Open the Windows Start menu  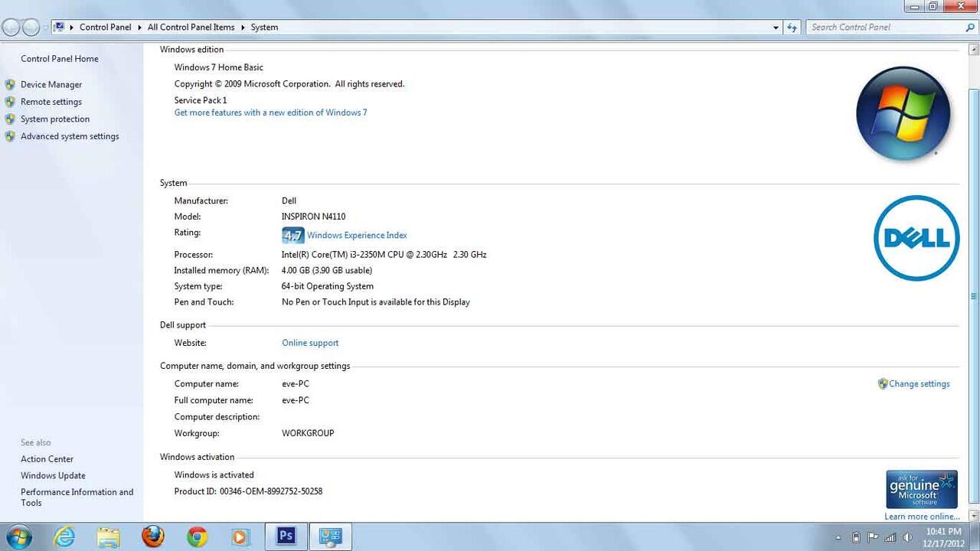(18, 536)
